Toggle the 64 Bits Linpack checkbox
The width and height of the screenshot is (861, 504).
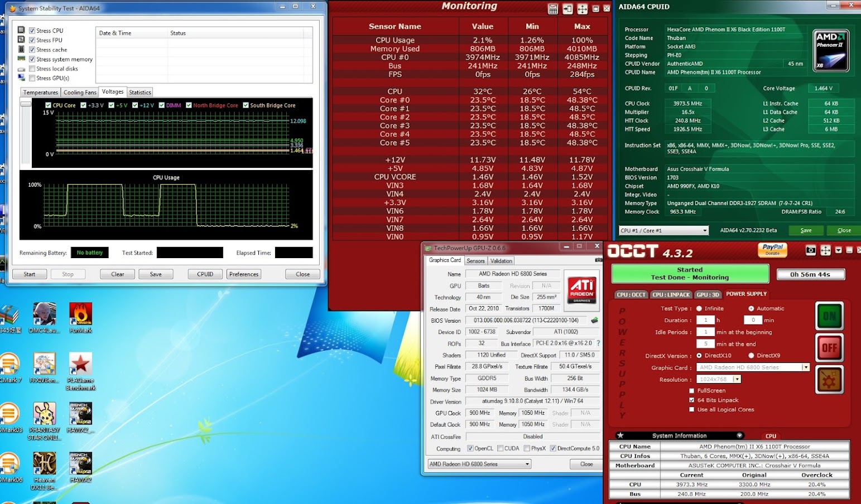click(692, 400)
